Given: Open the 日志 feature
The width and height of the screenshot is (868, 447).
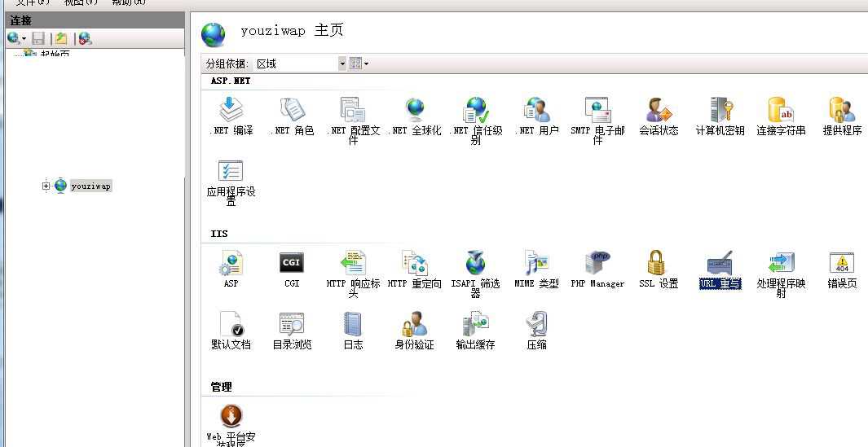Looking at the screenshot, I should point(353,331).
